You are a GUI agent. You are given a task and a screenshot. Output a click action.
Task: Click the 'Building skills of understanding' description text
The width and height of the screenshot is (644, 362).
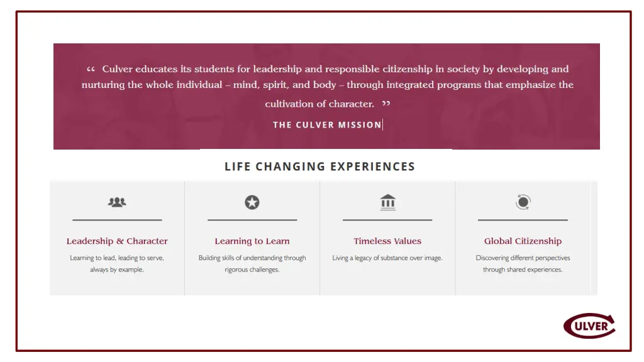click(252, 263)
